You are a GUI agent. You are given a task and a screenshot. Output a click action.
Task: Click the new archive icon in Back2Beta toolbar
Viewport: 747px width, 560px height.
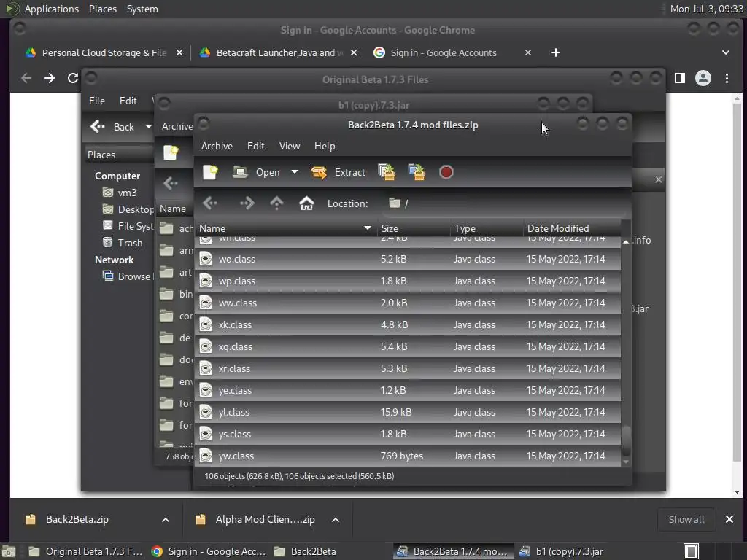(x=210, y=172)
